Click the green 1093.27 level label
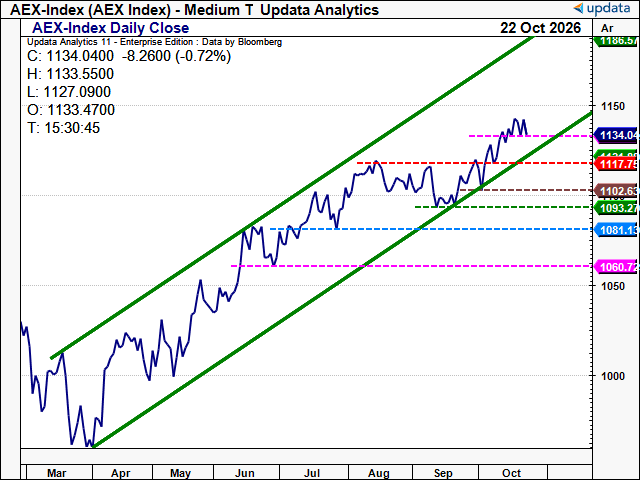This screenshot has height=480, width=640. [x=617, y=208]
